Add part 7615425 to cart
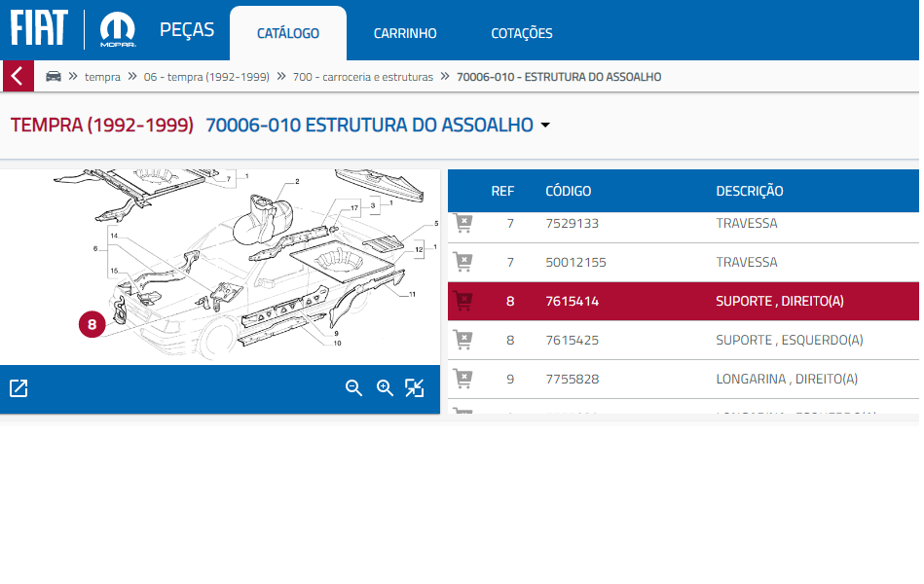 463,341
